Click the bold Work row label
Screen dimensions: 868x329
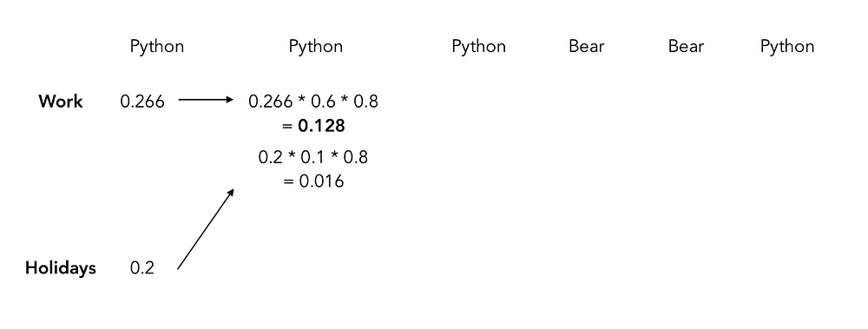pos(61,102)
